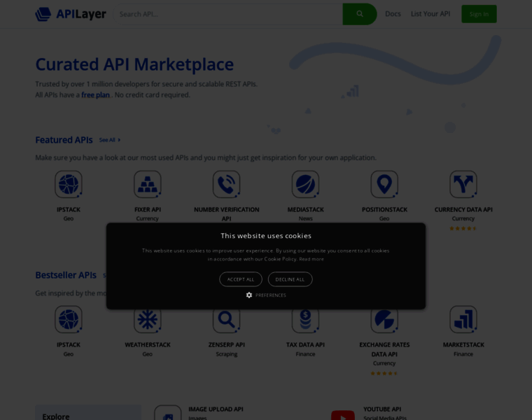532x420 pixels.
Task: Open the Docs menu link
Action: click(393, 14)
